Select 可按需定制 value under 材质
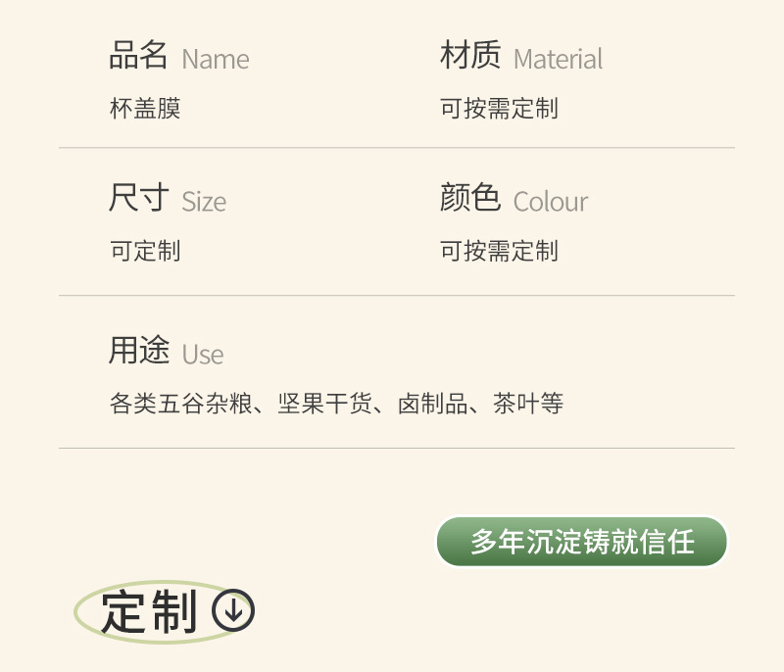The height and width of the screenshot is (672, 784). click(x=499, y=108)
